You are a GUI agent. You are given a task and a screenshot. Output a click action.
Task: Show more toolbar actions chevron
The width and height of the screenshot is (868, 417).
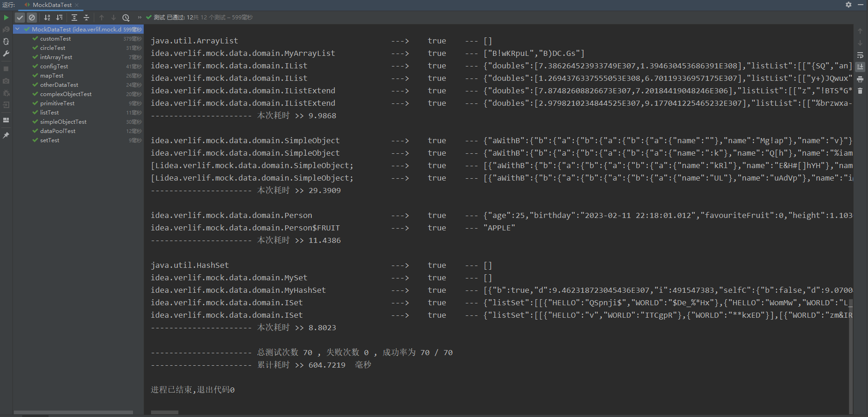(140, 18)
